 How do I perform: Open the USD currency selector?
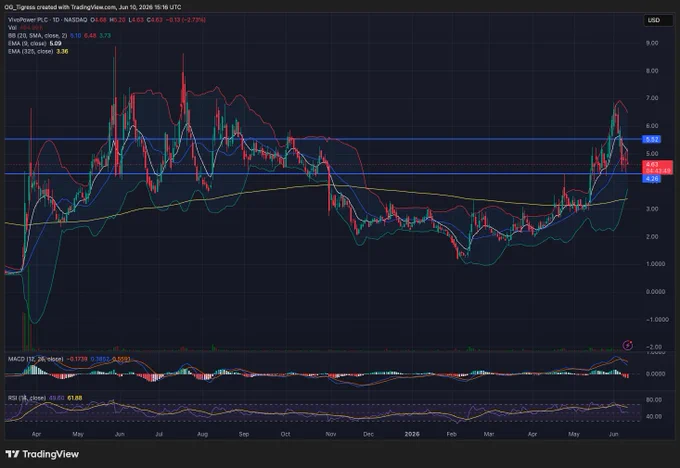click(658, 20)
